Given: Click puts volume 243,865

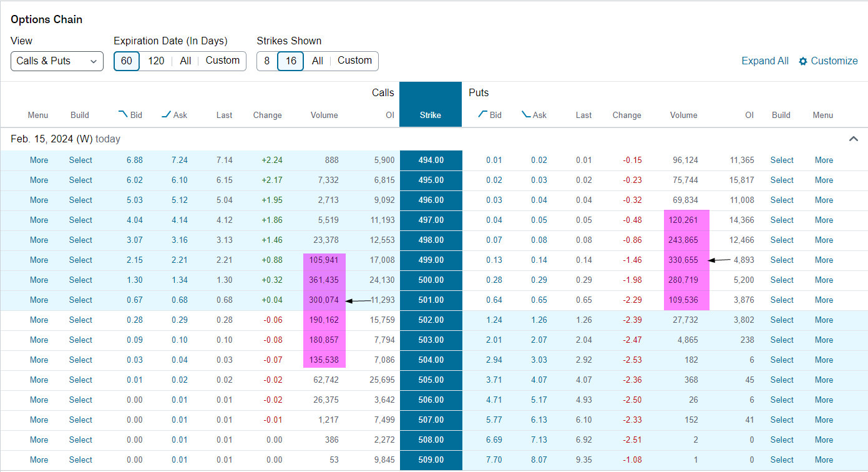Looking at the screenshot, I should pos(684,240).
